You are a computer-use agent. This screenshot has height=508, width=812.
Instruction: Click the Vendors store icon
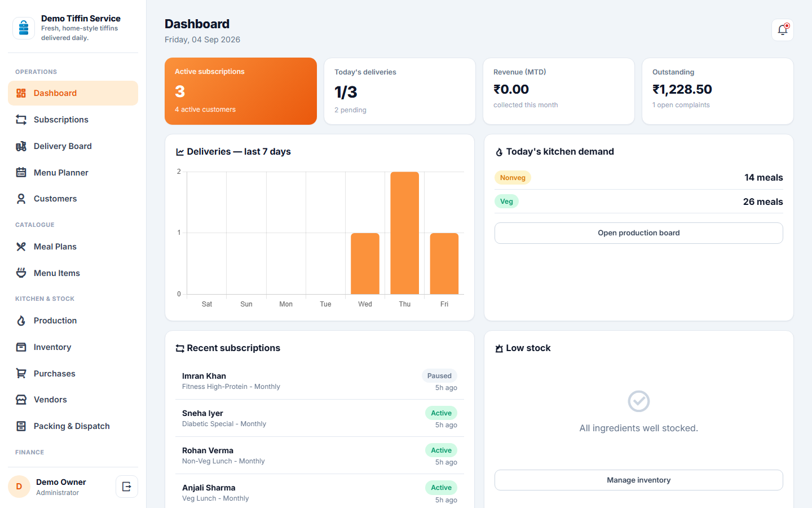[x=21, y=400]
